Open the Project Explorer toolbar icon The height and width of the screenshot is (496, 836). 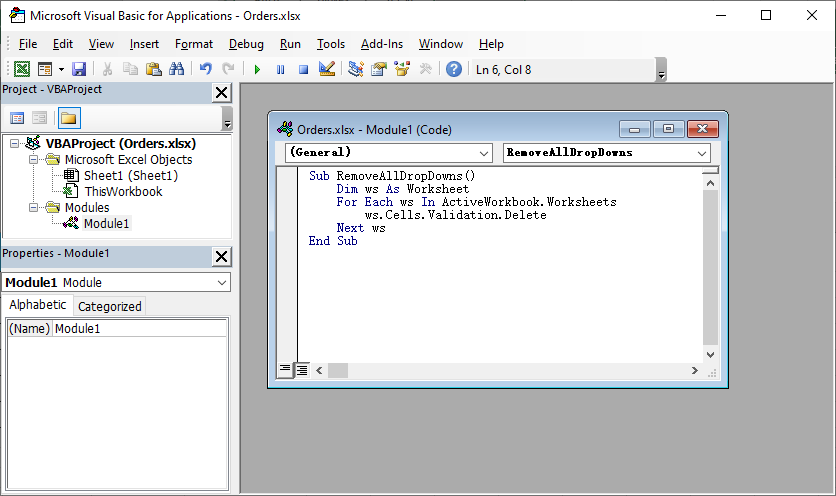[x=356, y=69]
